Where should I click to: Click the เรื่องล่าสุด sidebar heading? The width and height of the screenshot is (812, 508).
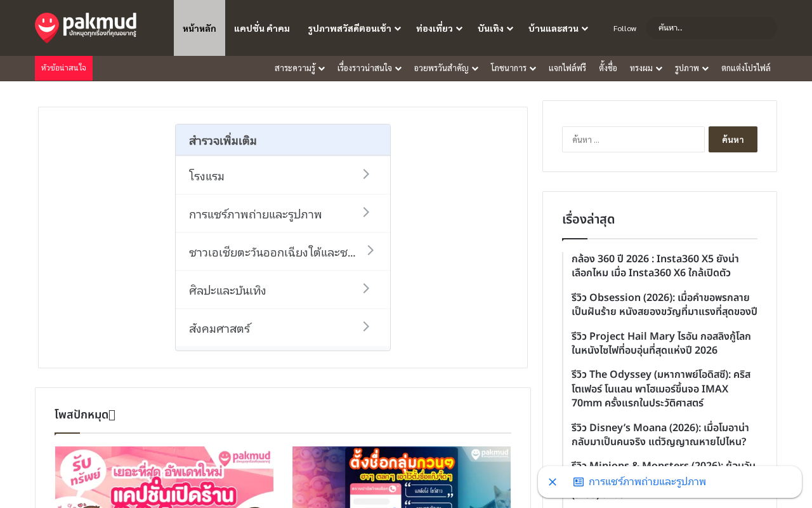pyautogui.click(x=588, y=219)
